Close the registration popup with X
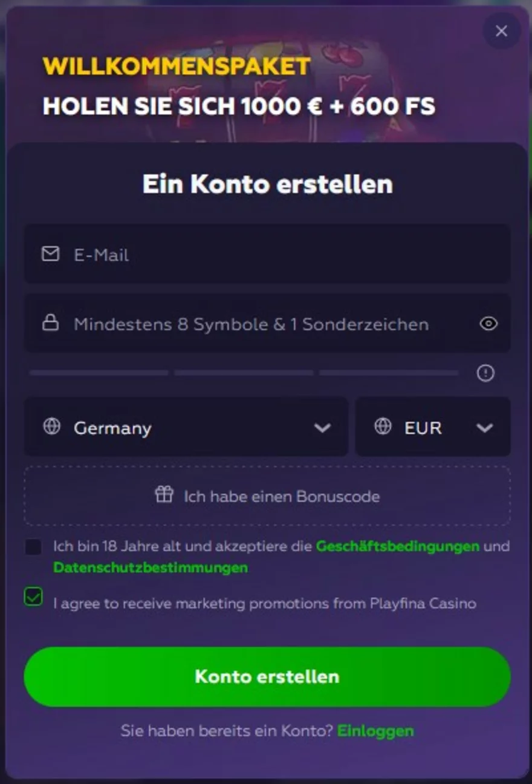Viewport: 532px width, 784px height. coord(501,31)
